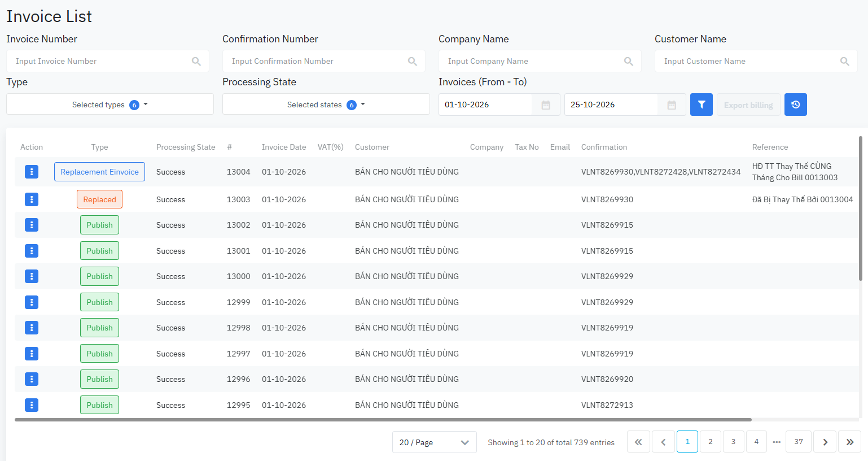
Task: Go to the next page of results
Action: tap(825, 442)
